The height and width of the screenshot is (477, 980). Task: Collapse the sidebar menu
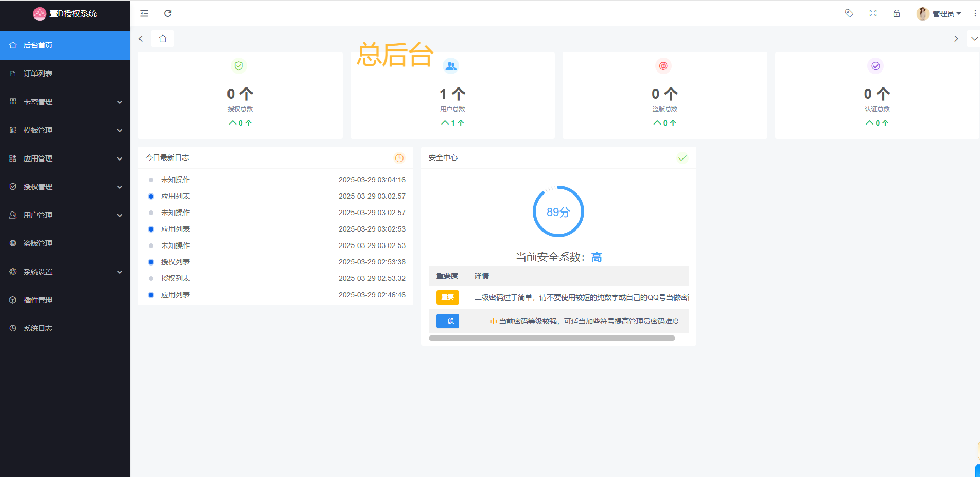[144, 13]
